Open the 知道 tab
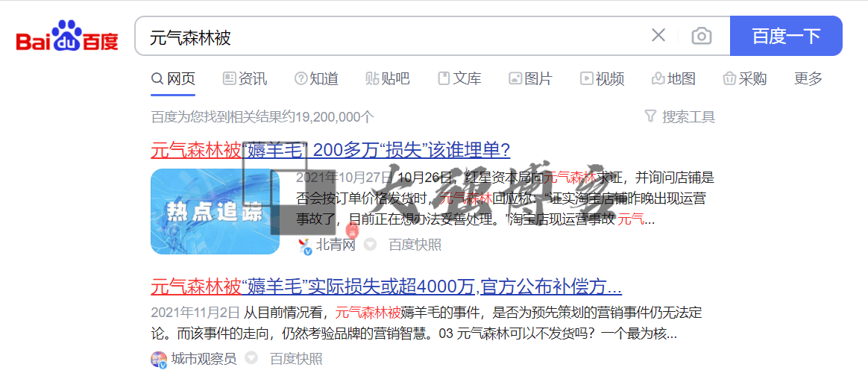Viewport: 868px width, 382px height. tap(317, 78)
